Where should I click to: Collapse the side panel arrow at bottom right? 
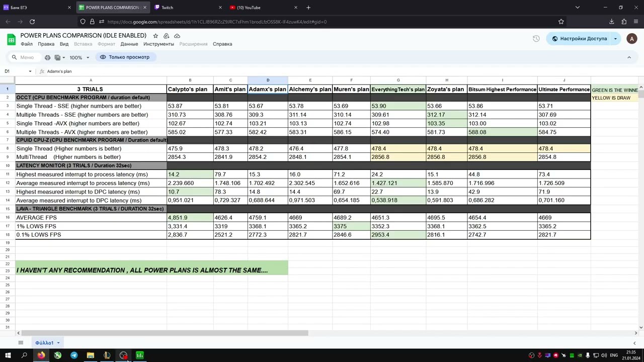[634, 343]
